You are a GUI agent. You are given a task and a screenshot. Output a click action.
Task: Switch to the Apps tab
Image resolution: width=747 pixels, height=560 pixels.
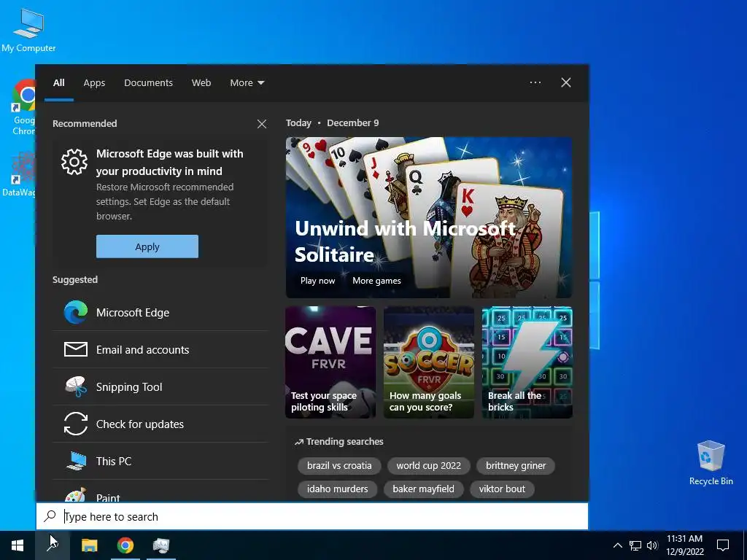[x=94, y=83]
